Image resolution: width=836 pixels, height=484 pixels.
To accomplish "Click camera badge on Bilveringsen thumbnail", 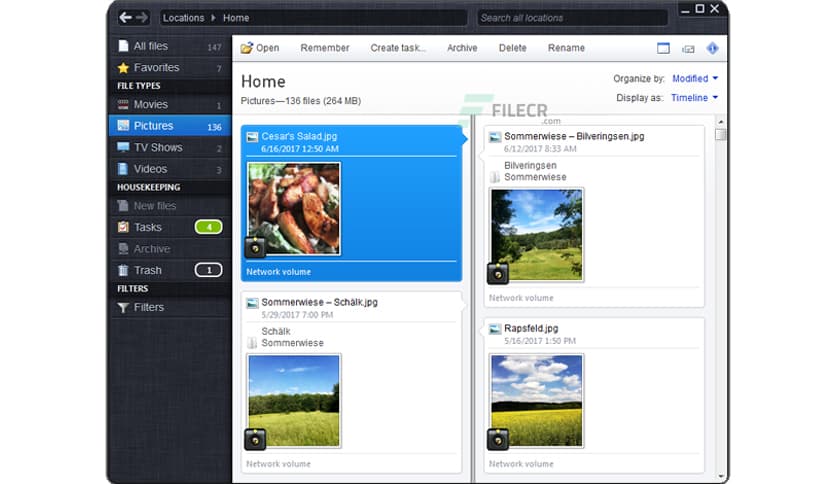I will point(498,274).
